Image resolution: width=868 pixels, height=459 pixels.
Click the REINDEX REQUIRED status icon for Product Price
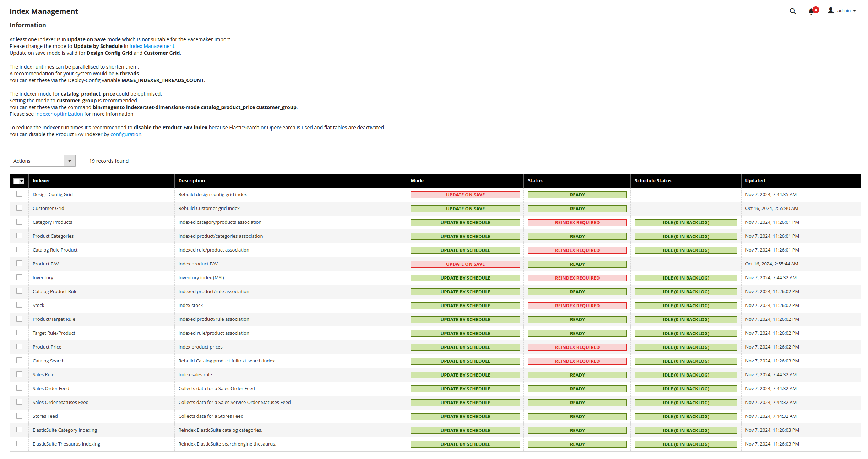click(x=576, y=347)
